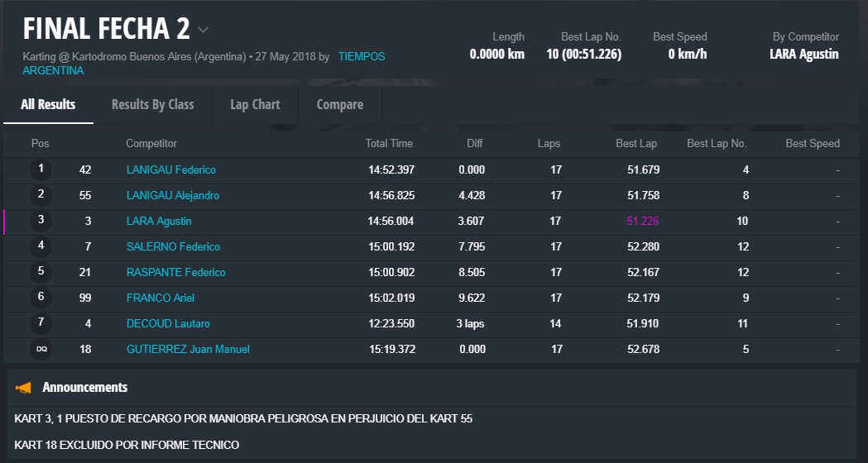Open competitor LARA Agustin in results table
This screenshot has width=868, height=463.
click(x=158, y=221)
